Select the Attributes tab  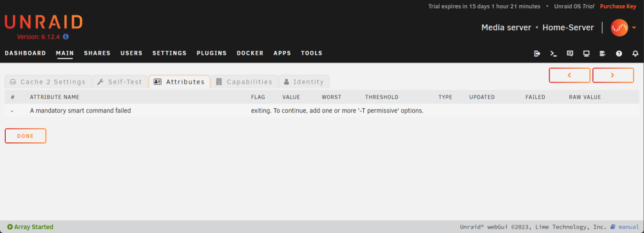click(x=179, y=82)
